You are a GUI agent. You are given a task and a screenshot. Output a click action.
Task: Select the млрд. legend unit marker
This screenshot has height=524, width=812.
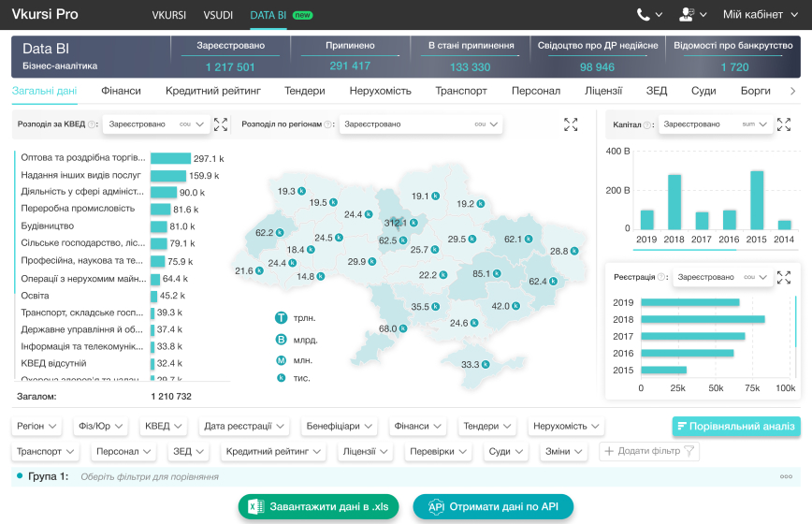(281, 340)
